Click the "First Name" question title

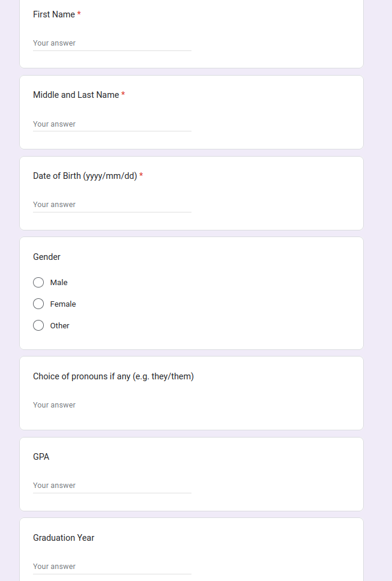54,14
